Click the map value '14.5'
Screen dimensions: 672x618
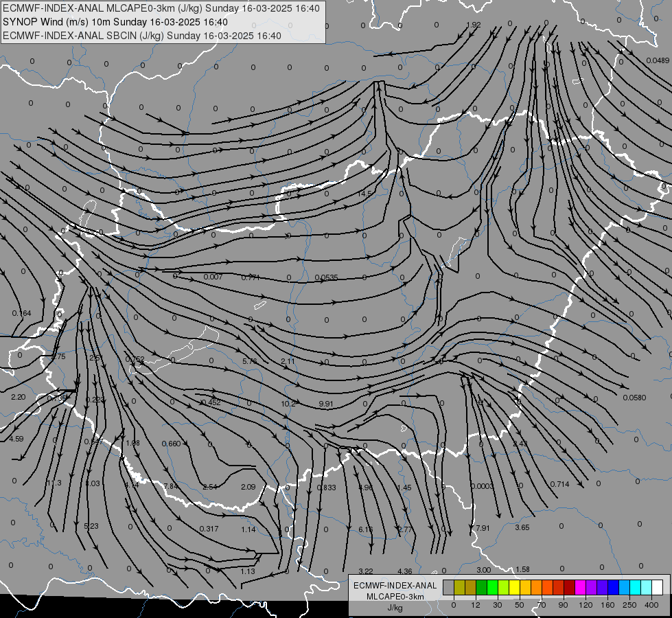click(364, 194)
